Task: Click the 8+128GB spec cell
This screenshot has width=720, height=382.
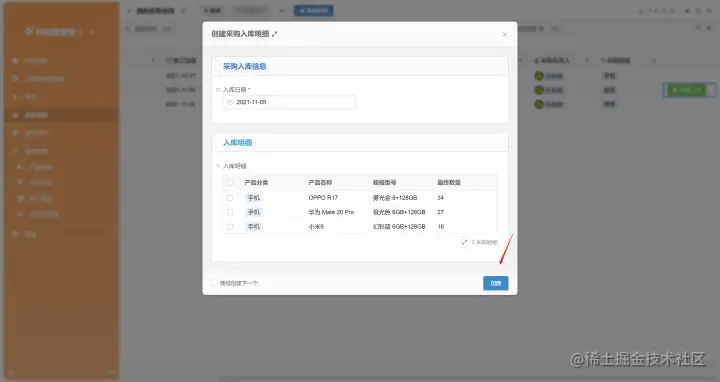Action: coord(395,198)
